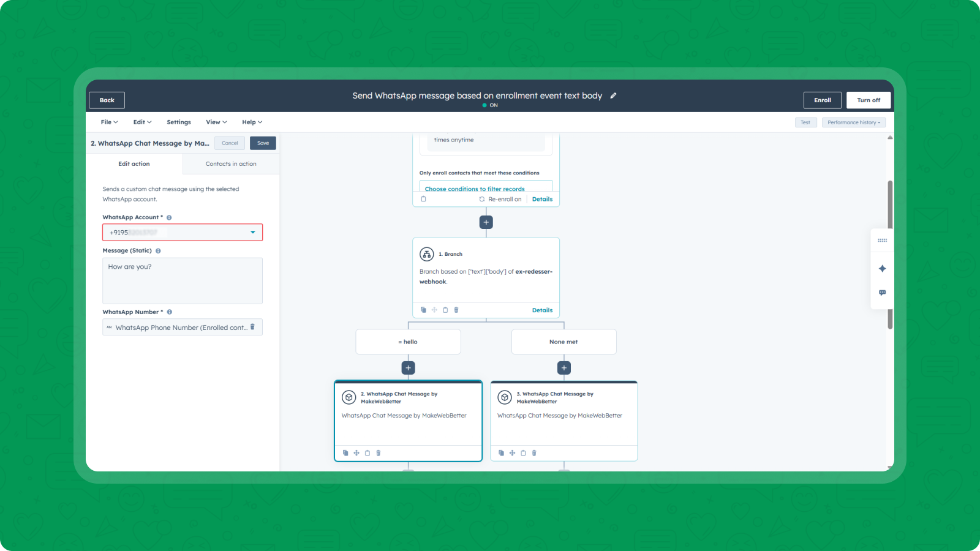The height and width of the screenshot is (551, 980).
Task: Click the re-enroll refresh icon on enrollment card
Action: 482,199
